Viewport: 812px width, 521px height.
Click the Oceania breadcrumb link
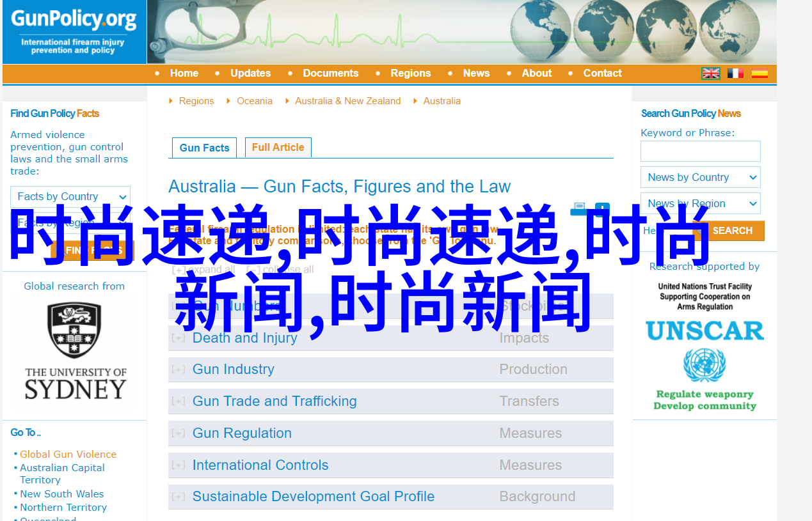(x=254, y=101)
